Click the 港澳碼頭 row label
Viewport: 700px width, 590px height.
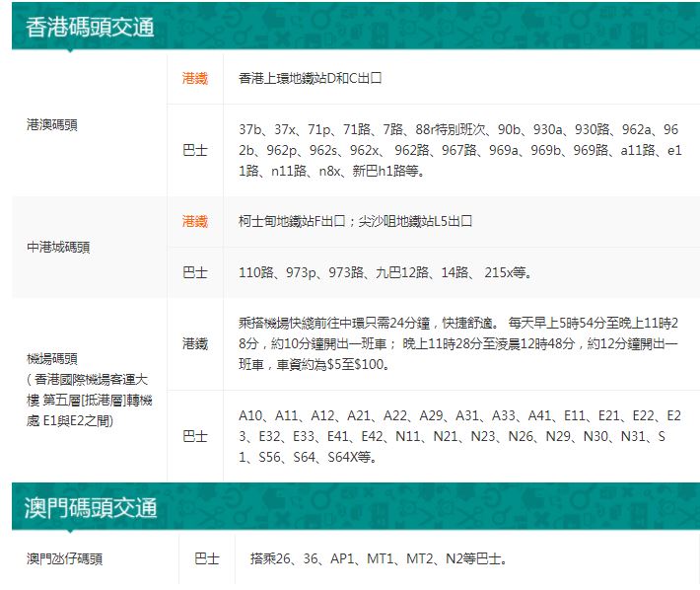point(52,125)
